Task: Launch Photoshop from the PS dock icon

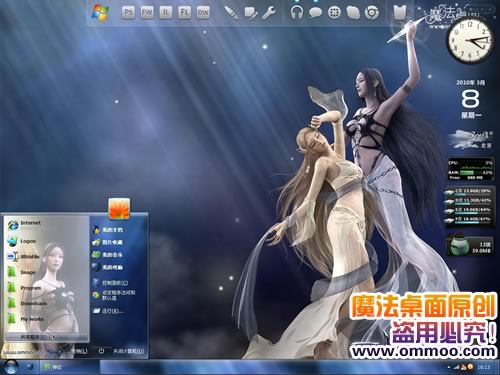Action: [x=128, y=13]
